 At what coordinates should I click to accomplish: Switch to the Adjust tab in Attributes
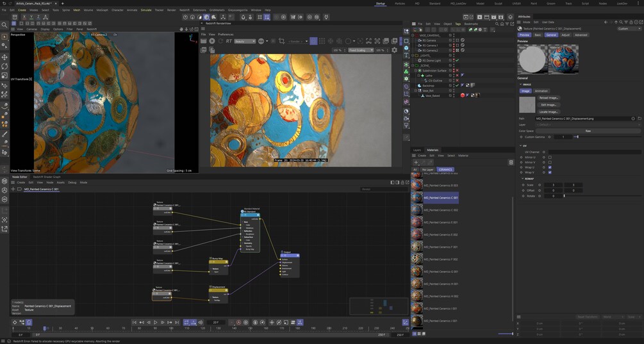click(566, 35)
